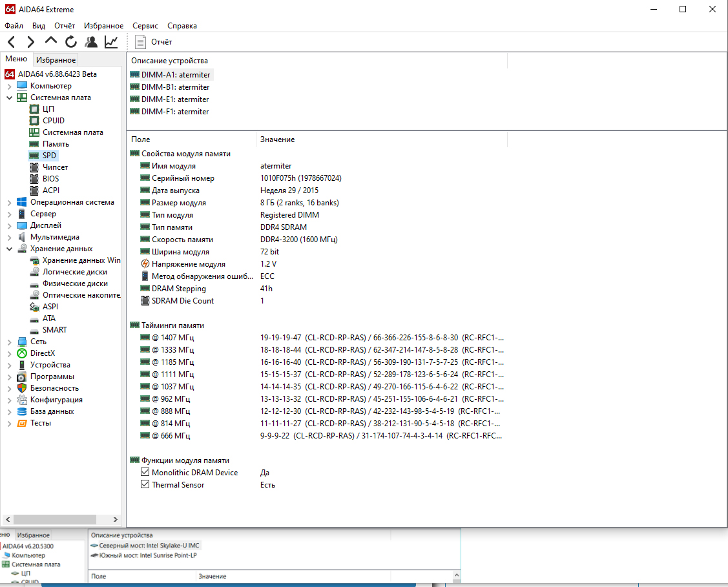Open the Отчёт menu in menu bar
Image resolution: width=728 pixels, height=587 pixels.
65,26
